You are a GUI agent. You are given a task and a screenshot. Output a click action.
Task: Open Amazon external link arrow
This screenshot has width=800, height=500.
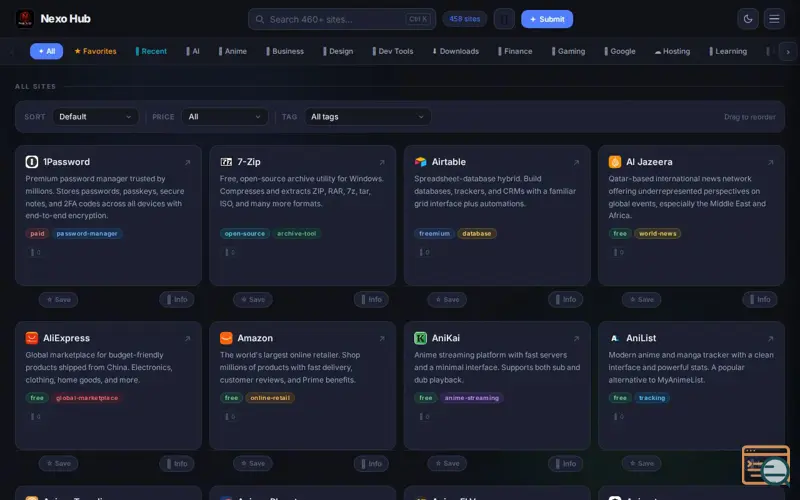(382, 338)
